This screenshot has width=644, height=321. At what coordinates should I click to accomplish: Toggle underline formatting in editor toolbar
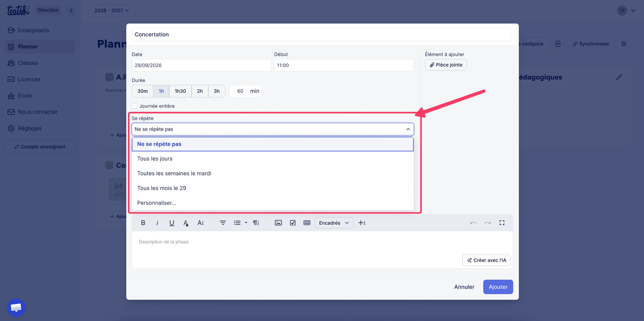pyautogui.click(x=172, y=223)
